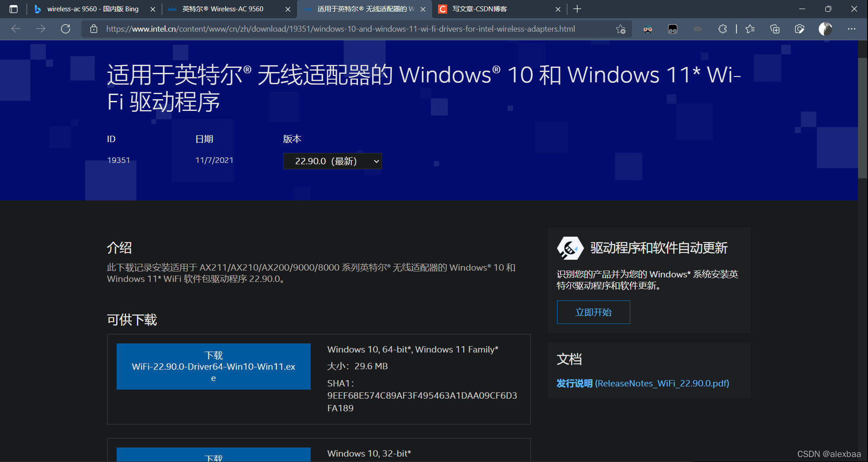Close the current Intel driver tab

(x=423, y=9)
